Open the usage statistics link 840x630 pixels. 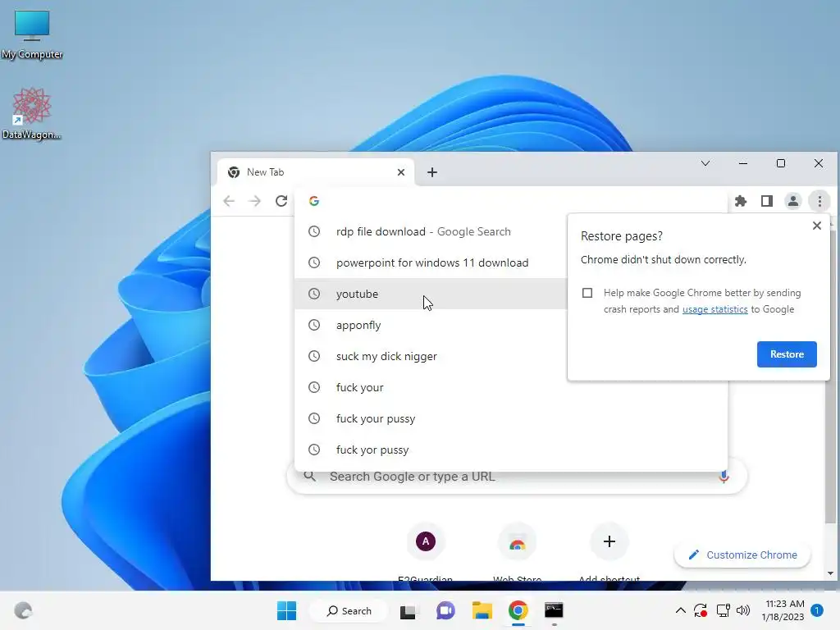pos(714,309)
